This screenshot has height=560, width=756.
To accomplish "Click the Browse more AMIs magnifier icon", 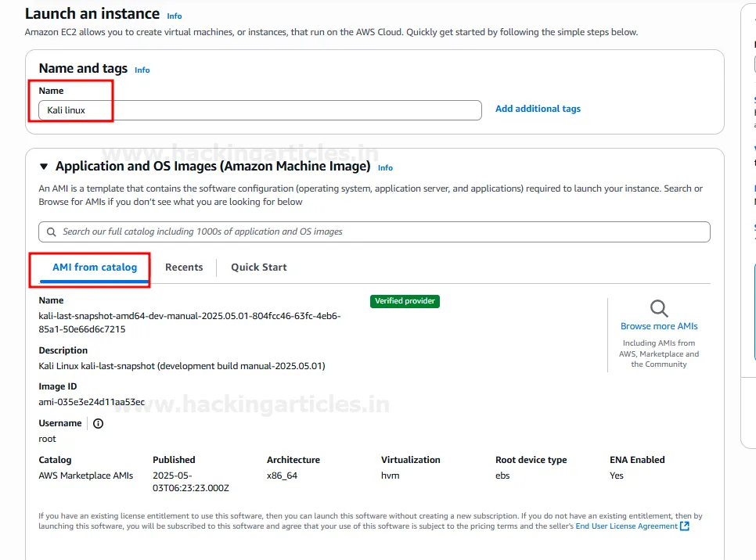I will tap(659, 308).
